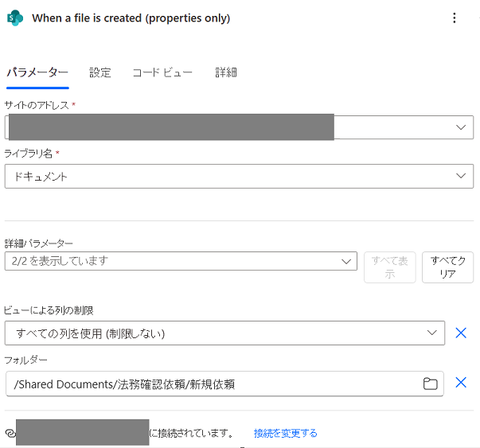This screenshot has height=448, width=480.
Task: Click the に接続されています status text
Action: point(191,433)
